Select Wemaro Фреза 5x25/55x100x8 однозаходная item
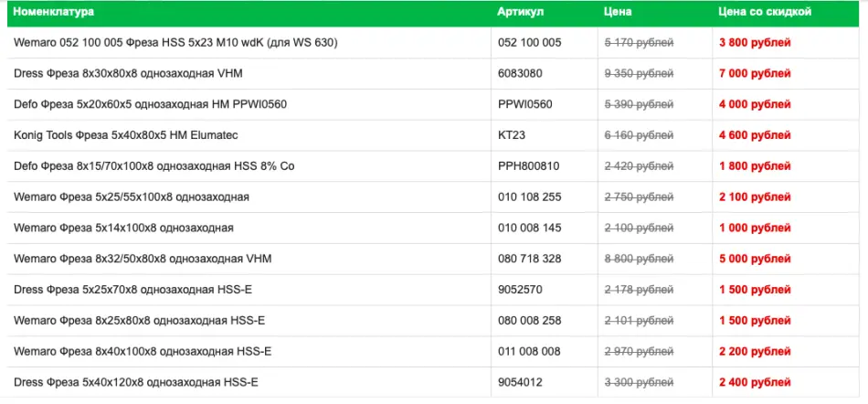Viewport: 868px width, 404px height. tap(132, 197)
